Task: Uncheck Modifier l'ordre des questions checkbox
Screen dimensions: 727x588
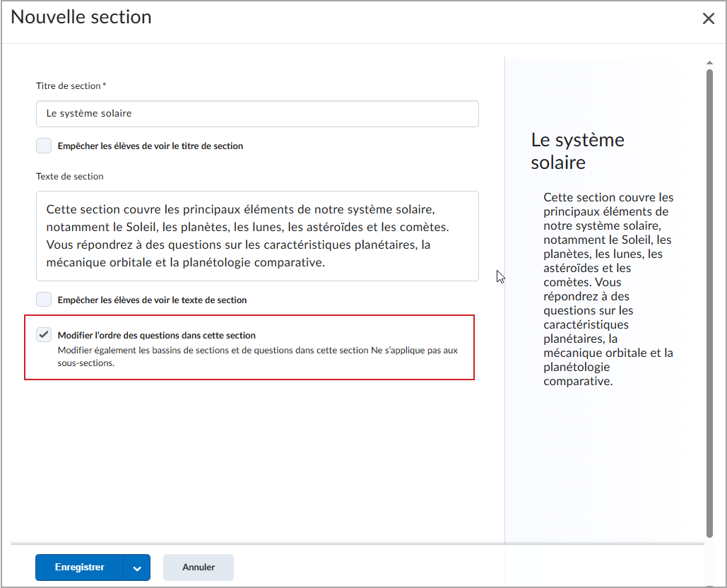Action: [x=44, y=335]
